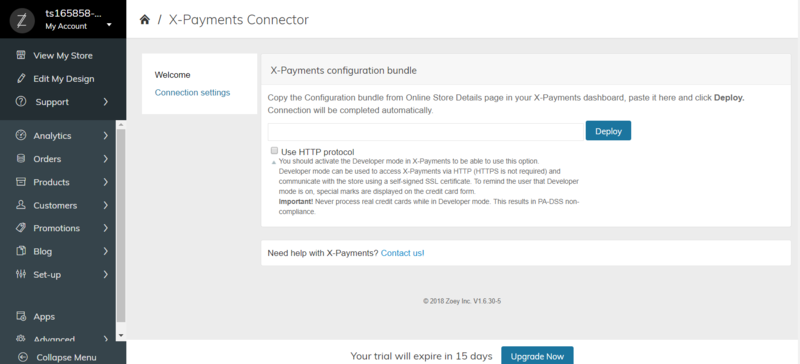
Task: Open the My Account dropdown arrow
Action: (109, 25)
